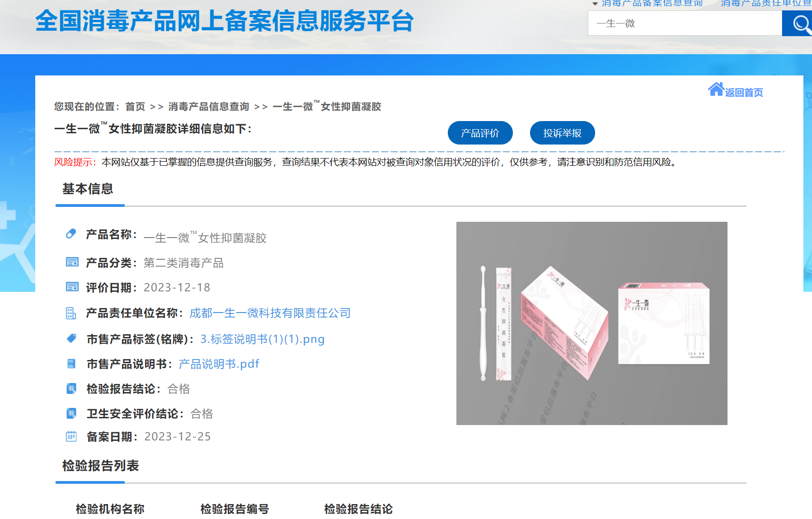Go to 首页 in the breadcrumb

point(135,107)
